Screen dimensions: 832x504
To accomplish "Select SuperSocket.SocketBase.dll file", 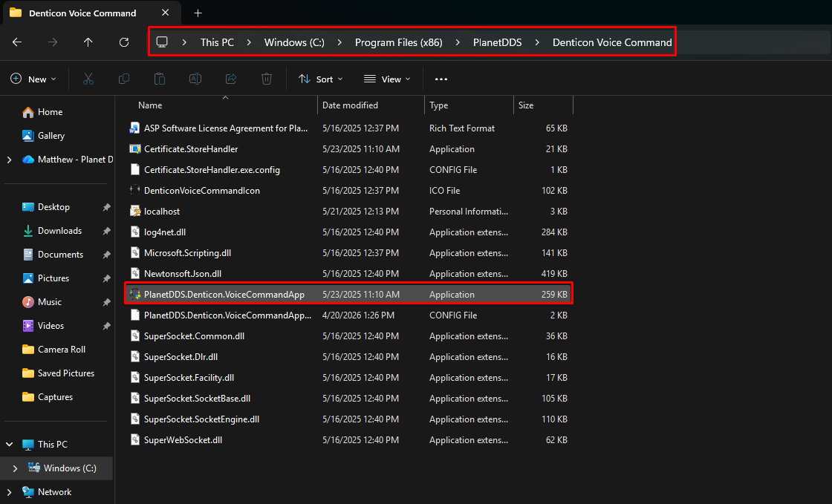I will 348,399.
